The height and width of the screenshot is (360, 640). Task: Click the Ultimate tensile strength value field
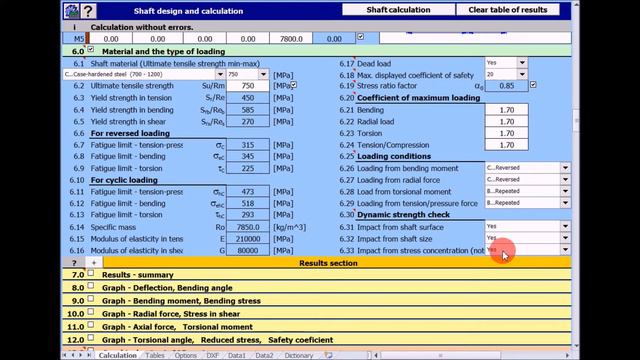[x=248, y=86]
